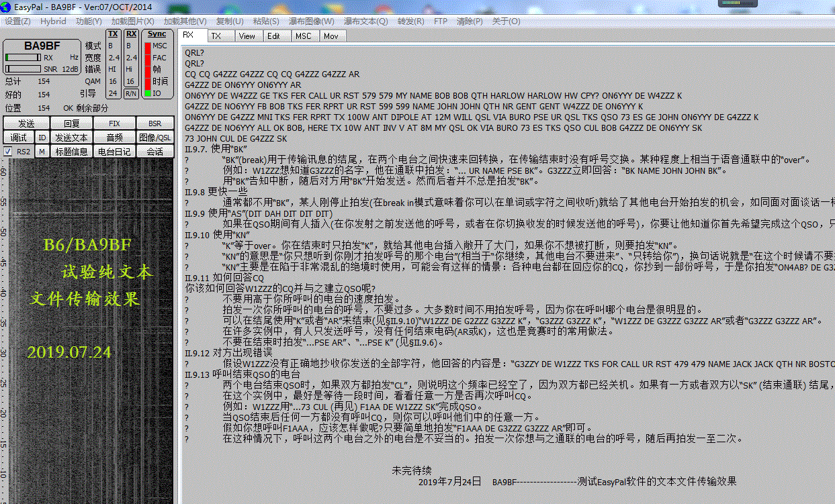Click the 会话 session button

tap(155, 152)
